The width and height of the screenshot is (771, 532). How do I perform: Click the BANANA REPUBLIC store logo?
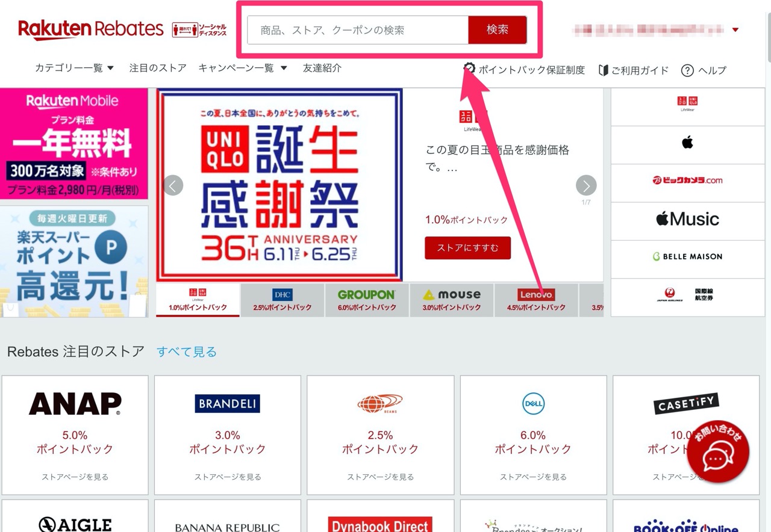[228, 527]
